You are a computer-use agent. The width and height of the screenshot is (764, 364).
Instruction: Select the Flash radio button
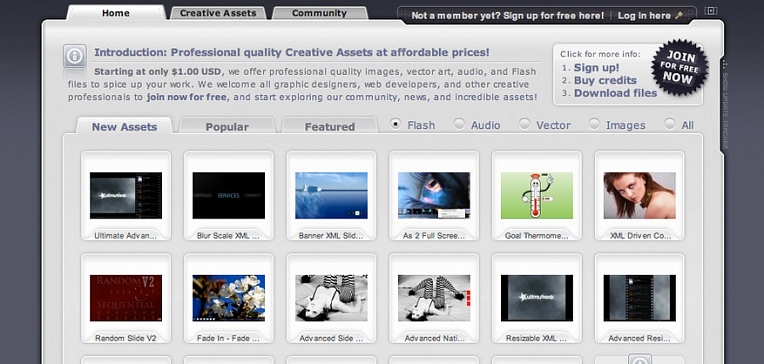396,124
